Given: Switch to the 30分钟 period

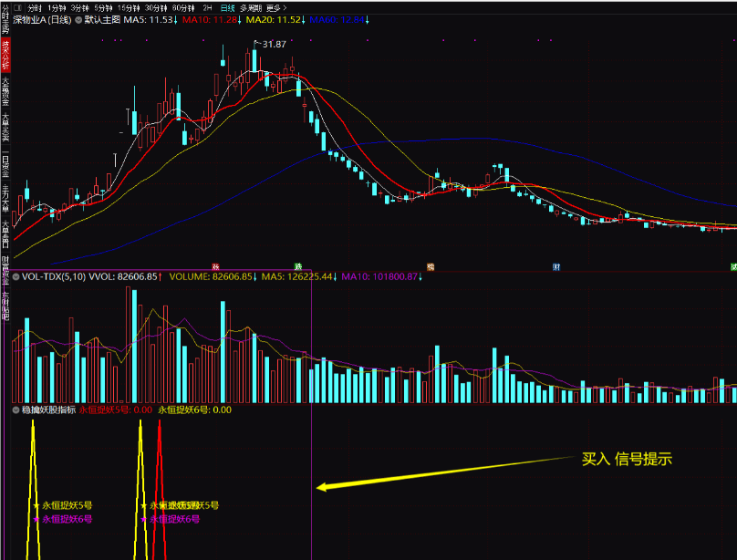Looking at the screenshot, I should click(x=156, y=8).
